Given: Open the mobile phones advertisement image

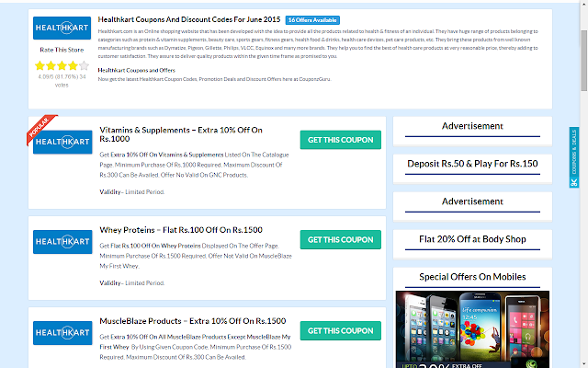Looking at the screenshot, I should pyautogui.click(x=472, y=329).
